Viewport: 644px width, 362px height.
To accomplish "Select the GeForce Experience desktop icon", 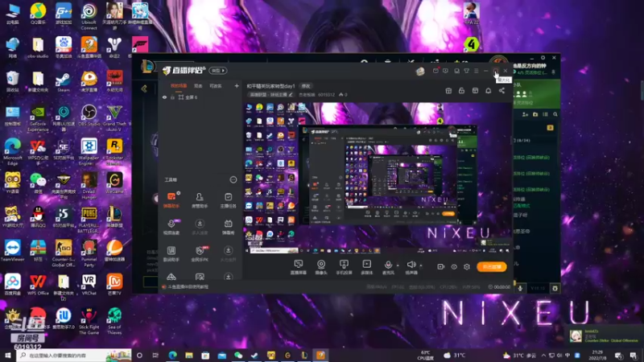I will pyautogui.click(x=38, y=118).
